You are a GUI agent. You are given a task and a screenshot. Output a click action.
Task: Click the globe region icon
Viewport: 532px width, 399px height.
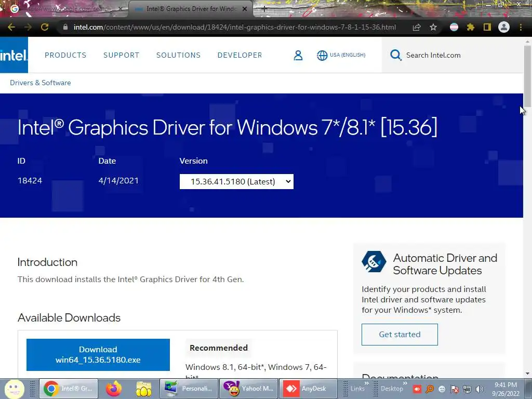click(322, 55)
